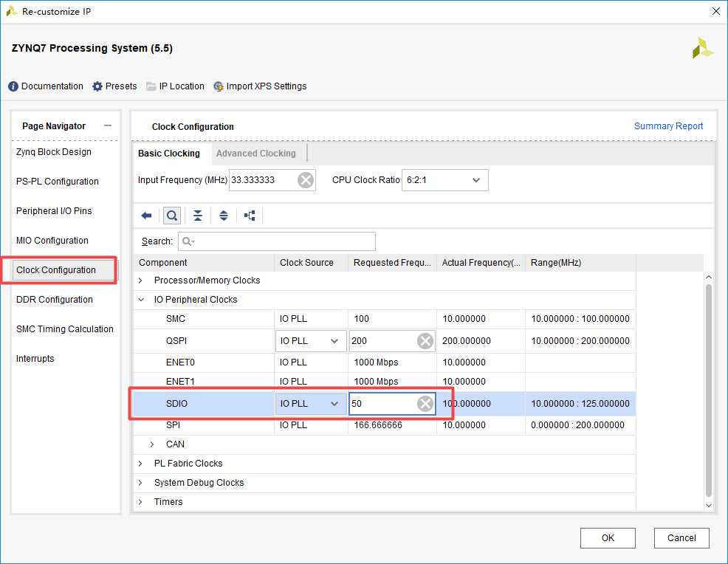Viewport: 728px width, 564px height.
Task: Click scrollbar up arrow in clock table
Action: pos(709,277)
